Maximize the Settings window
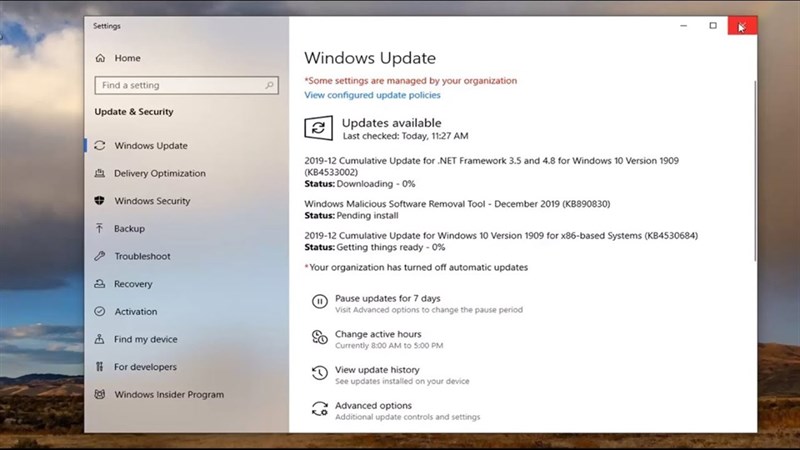This screenshot has width=800, height=450. coord(713,26)
